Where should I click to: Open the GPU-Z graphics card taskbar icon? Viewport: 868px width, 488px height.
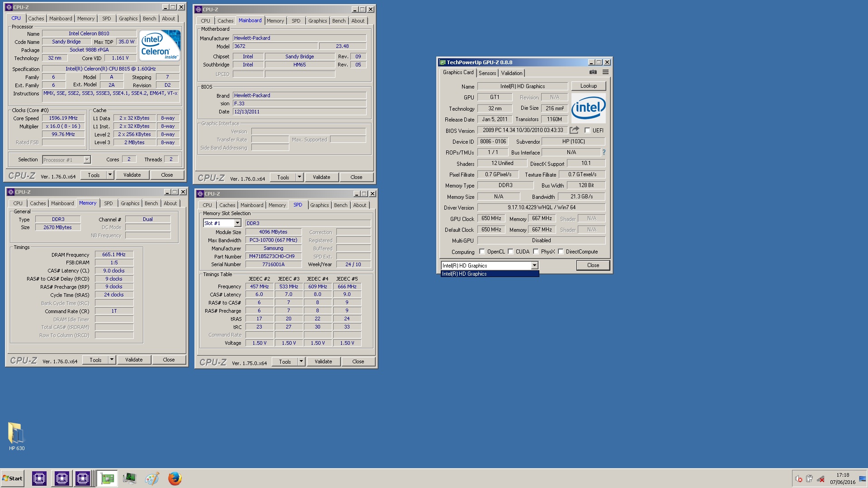tap(107, 479)
